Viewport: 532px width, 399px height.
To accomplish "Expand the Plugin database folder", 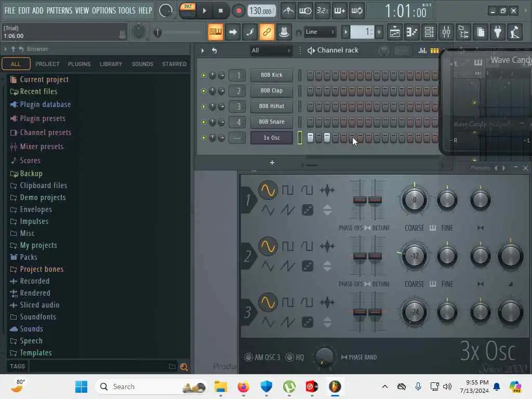I will (x=41, y=104).
